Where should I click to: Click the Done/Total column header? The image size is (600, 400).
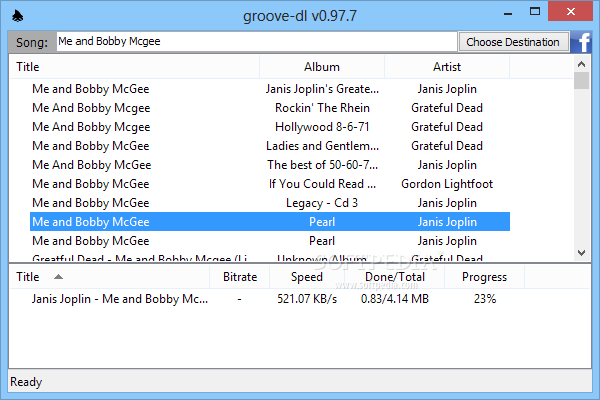(395, 277)
